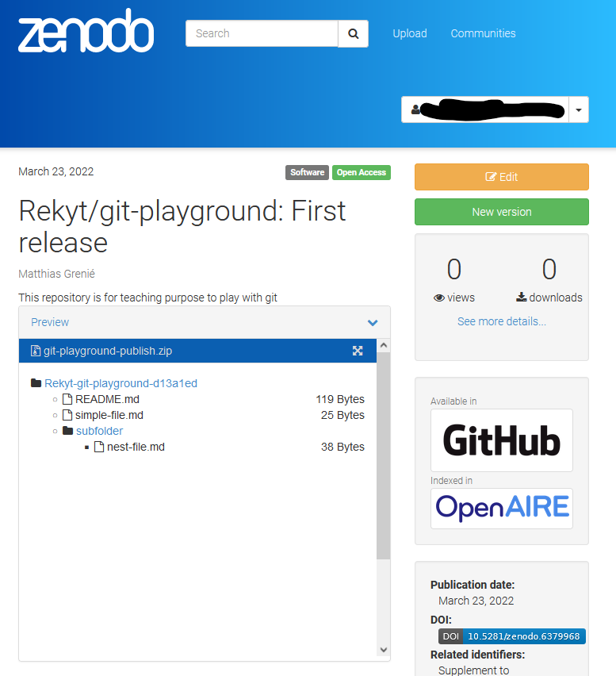Open the OpenAIRE logo link
This screenshot has width=616, height=676.
501,509
